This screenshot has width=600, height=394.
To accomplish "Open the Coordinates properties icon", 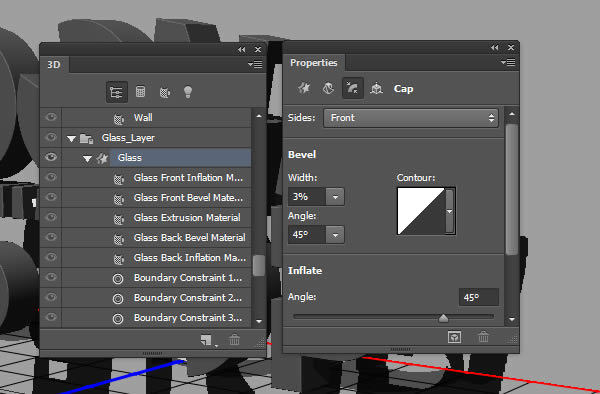I will point(377,88).
